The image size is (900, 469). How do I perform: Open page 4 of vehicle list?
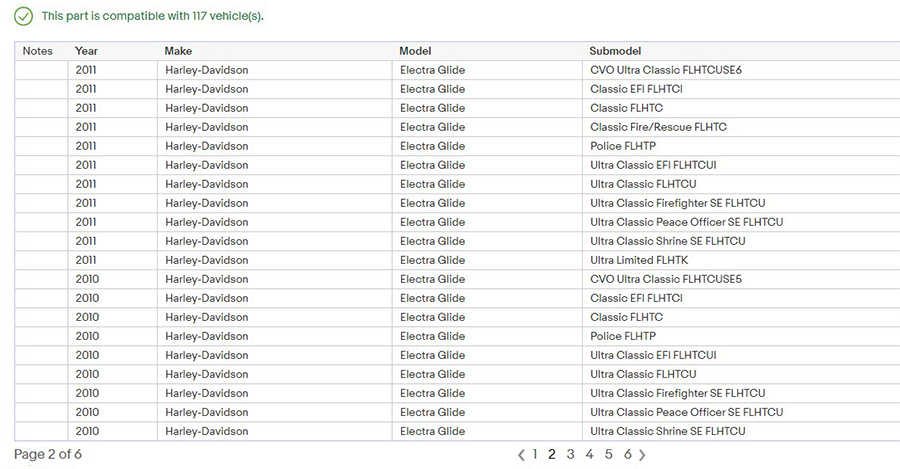click(x=589, y=454)
